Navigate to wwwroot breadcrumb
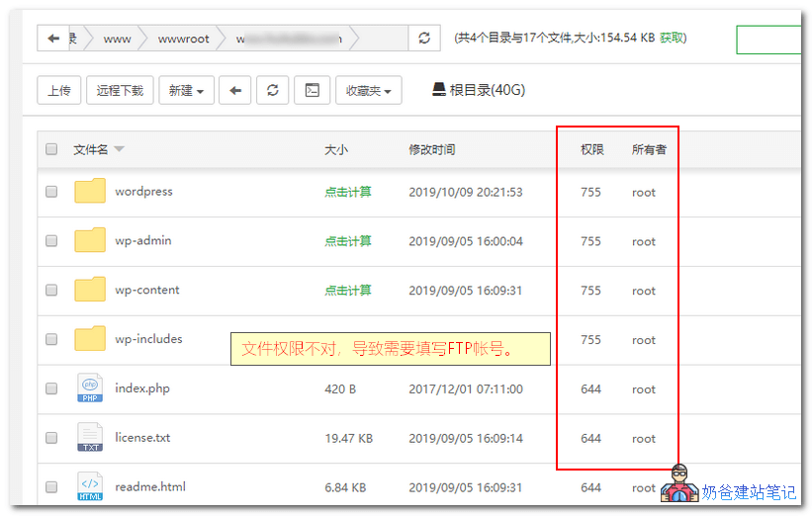Image resolution: width=812 pixels, height=516 pixels. [x=183, y=39]
